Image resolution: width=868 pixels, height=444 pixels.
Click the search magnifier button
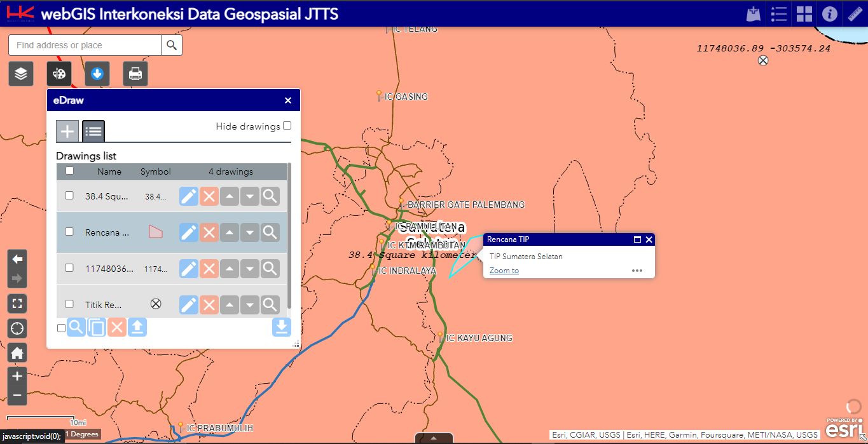172,45
